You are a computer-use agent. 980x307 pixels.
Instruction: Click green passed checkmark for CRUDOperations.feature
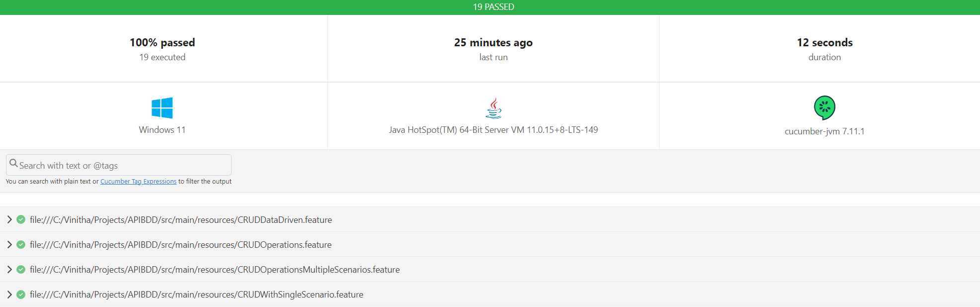coord(21,244)
